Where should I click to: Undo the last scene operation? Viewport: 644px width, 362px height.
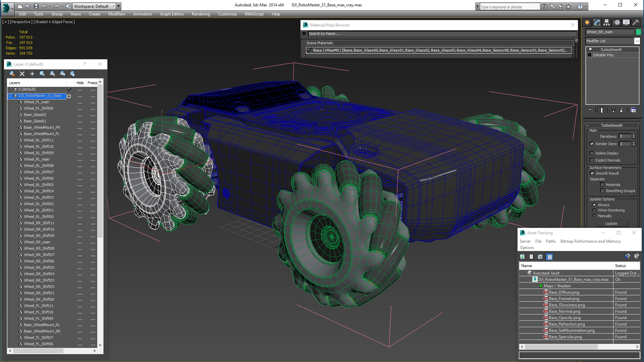click(x=44, y=6)
